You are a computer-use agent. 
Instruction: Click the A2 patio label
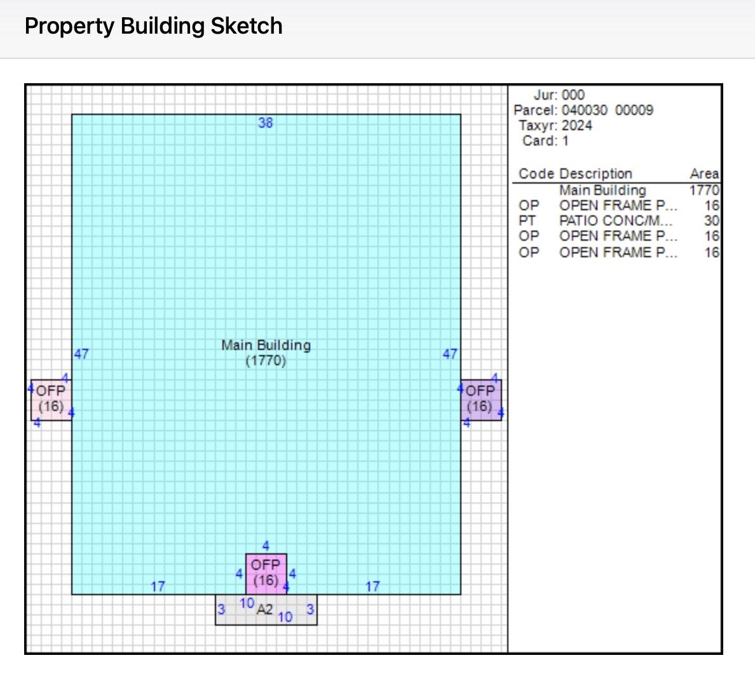265,610
